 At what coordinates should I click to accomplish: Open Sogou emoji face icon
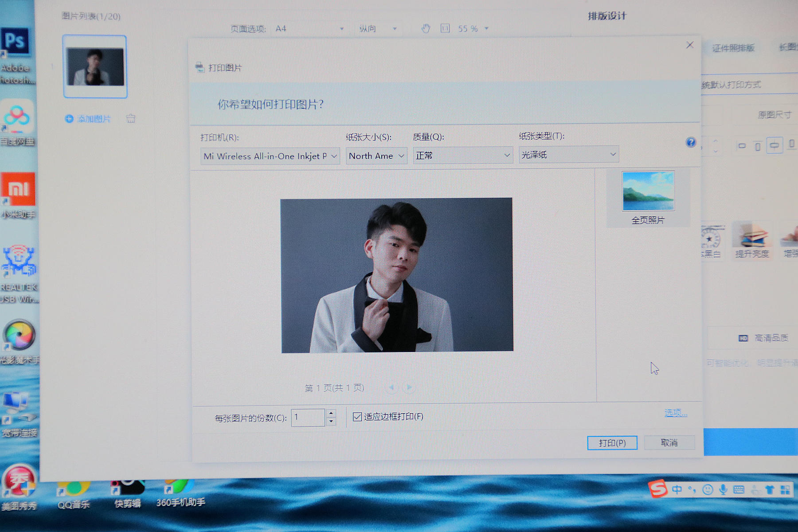pos(708,489)
